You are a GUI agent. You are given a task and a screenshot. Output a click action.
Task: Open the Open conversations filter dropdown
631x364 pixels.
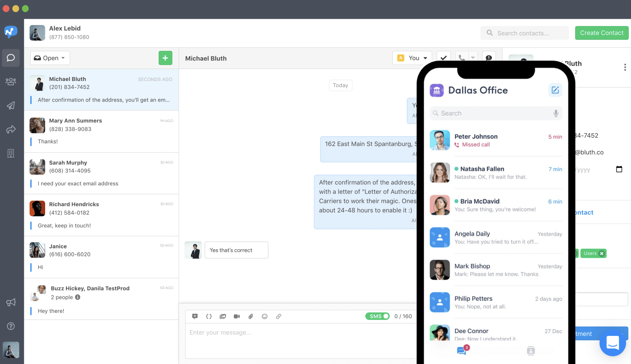coord(49,58)
